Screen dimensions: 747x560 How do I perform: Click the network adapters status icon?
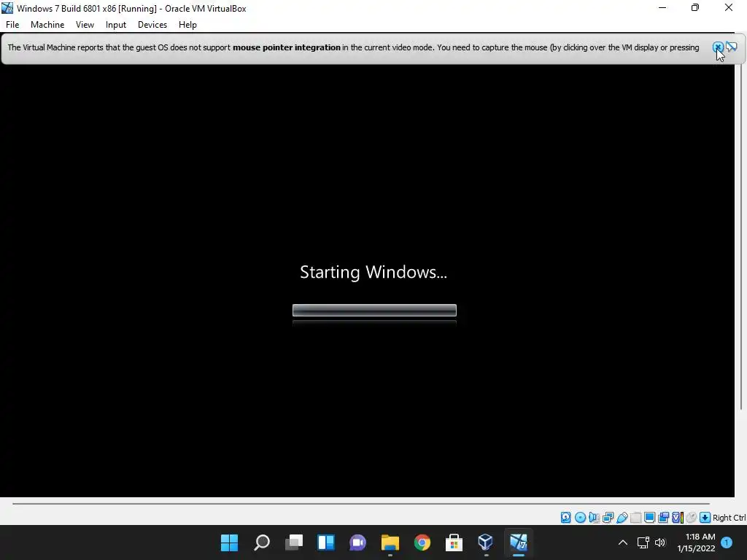click(608, 518)
